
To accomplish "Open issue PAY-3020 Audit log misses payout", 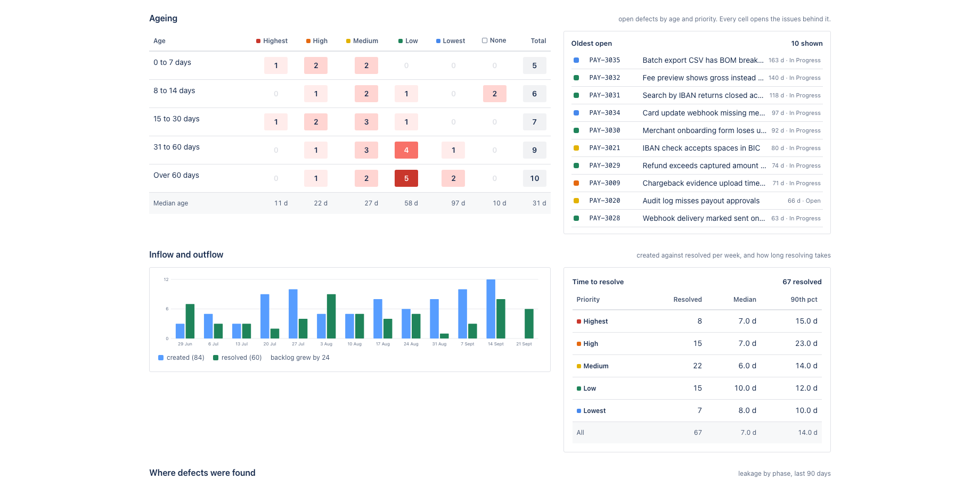I will pyautogui.click(x=697, y=201).
